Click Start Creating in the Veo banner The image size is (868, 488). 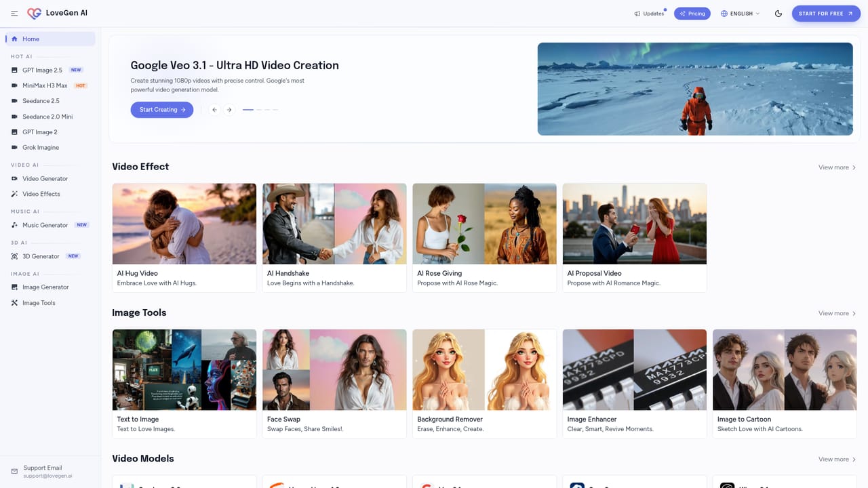[162, 110]
